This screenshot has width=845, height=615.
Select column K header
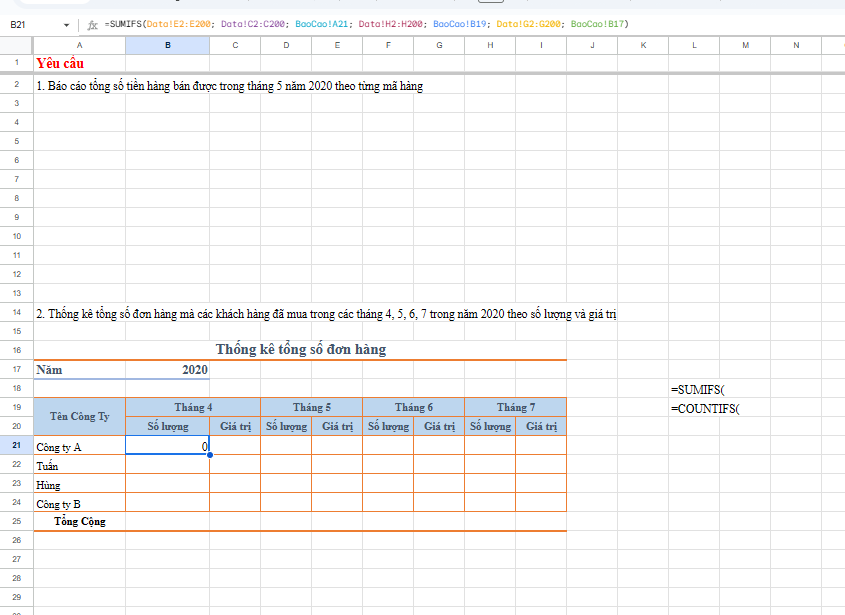click(x=643, y=45)
